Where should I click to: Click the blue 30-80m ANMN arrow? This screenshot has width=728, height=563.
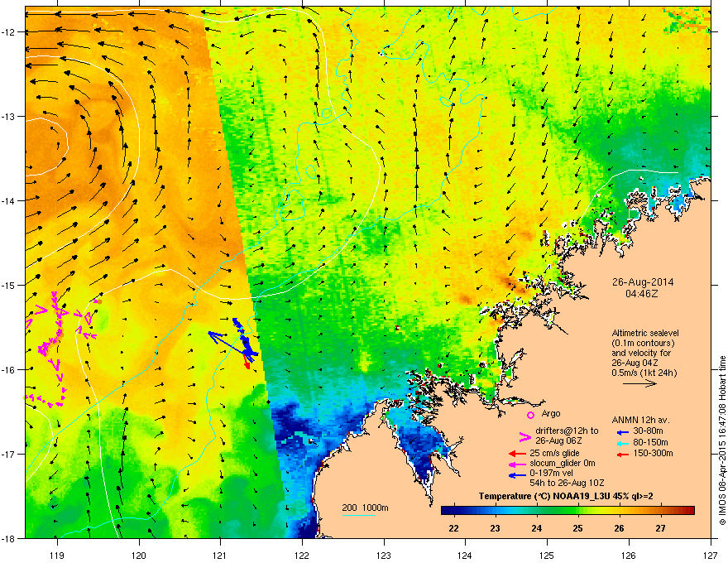[x=623, y=432]
